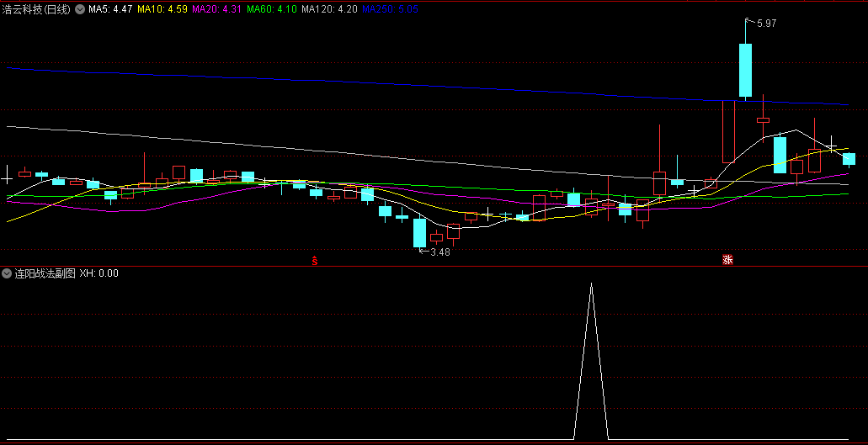Click the tall cyan candle below 5.97

[x=746, y=70]
